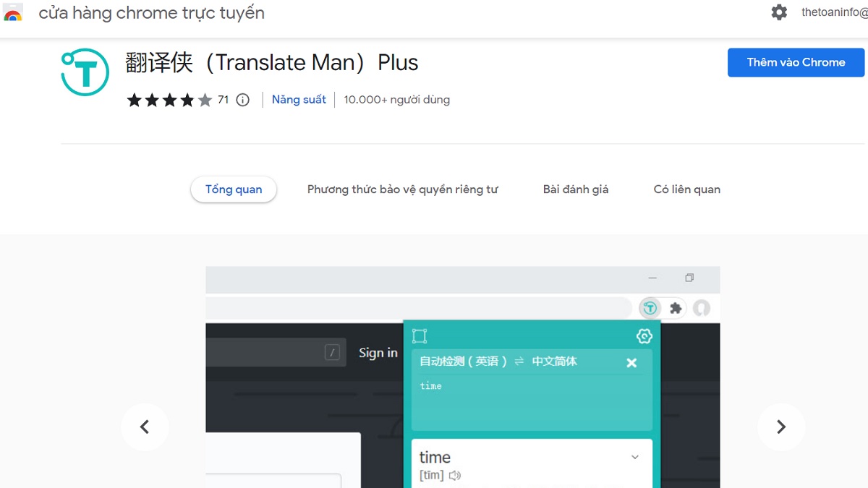868x488 pixels.
Task: Select the 中文简体 target language
Action: tap(554, 361)
